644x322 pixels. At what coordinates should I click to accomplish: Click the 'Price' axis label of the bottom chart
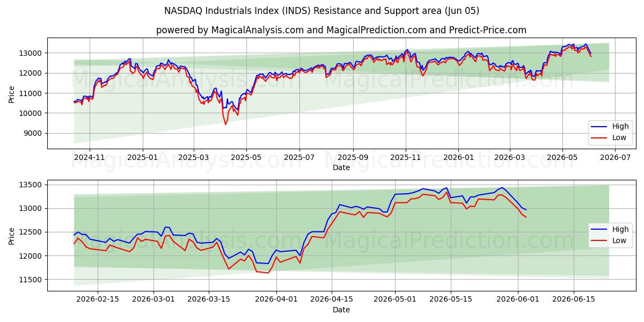[12, 236]
